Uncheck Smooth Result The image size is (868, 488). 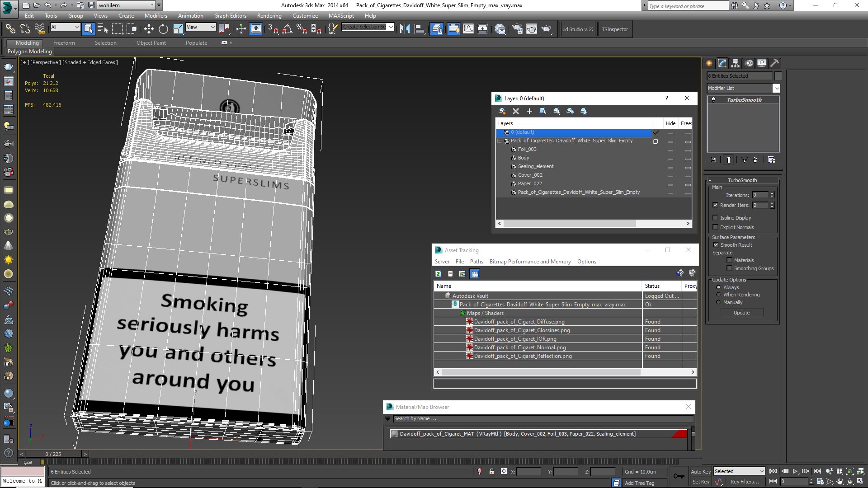tap(716, 245)
